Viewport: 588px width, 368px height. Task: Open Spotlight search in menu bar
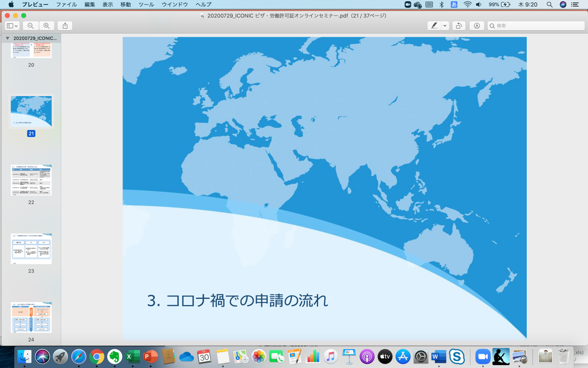click(550, 4)
